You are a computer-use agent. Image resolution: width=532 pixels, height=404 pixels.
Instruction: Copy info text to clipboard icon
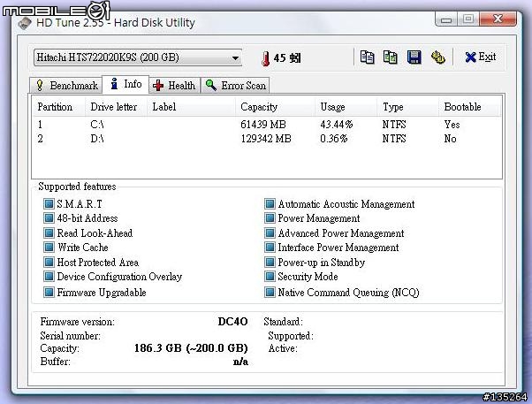pyautogui.click(x=367, y=57)
